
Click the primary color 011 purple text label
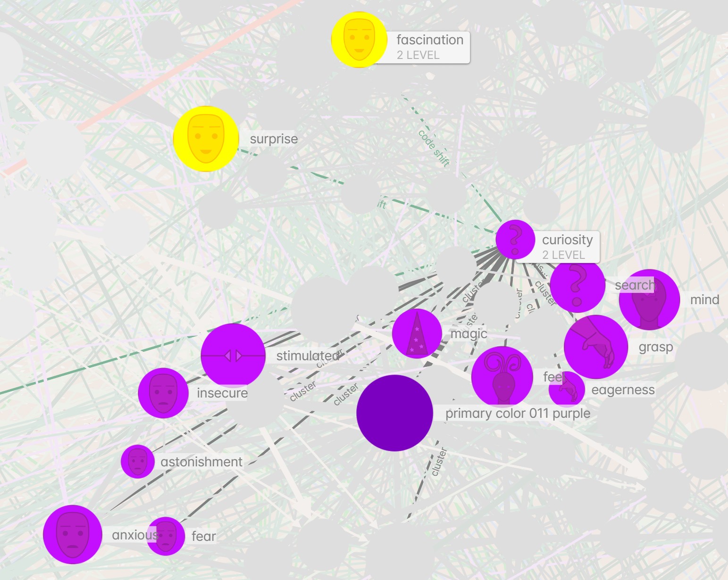click(x=518, y=413)
